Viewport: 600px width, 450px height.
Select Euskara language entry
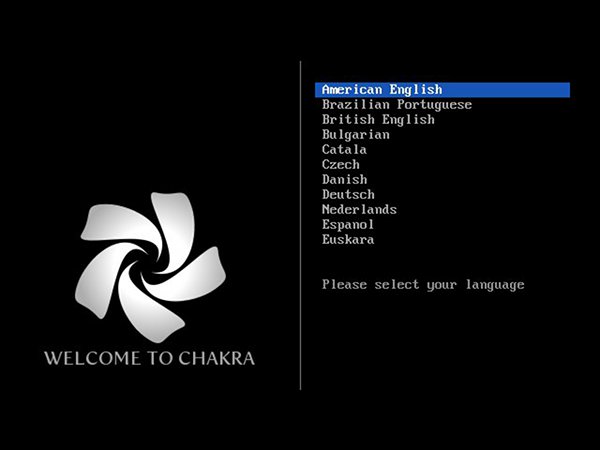point(348,240)
